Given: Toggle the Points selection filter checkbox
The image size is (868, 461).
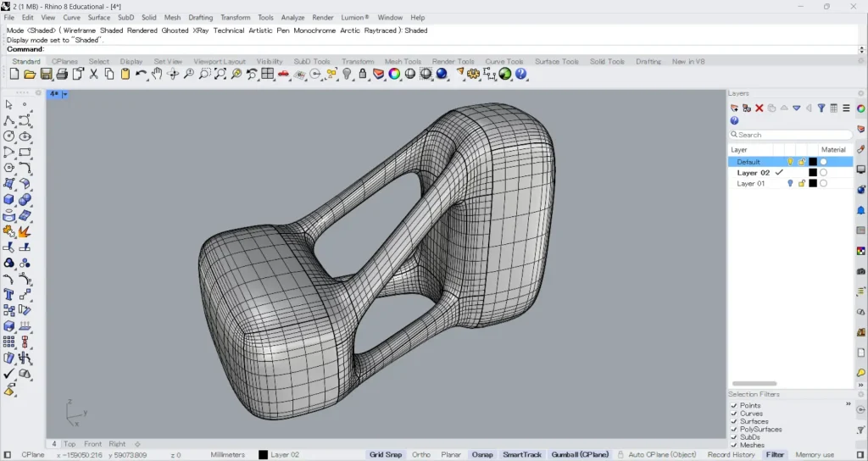Looking at the screenshot, I should [734, 406].
